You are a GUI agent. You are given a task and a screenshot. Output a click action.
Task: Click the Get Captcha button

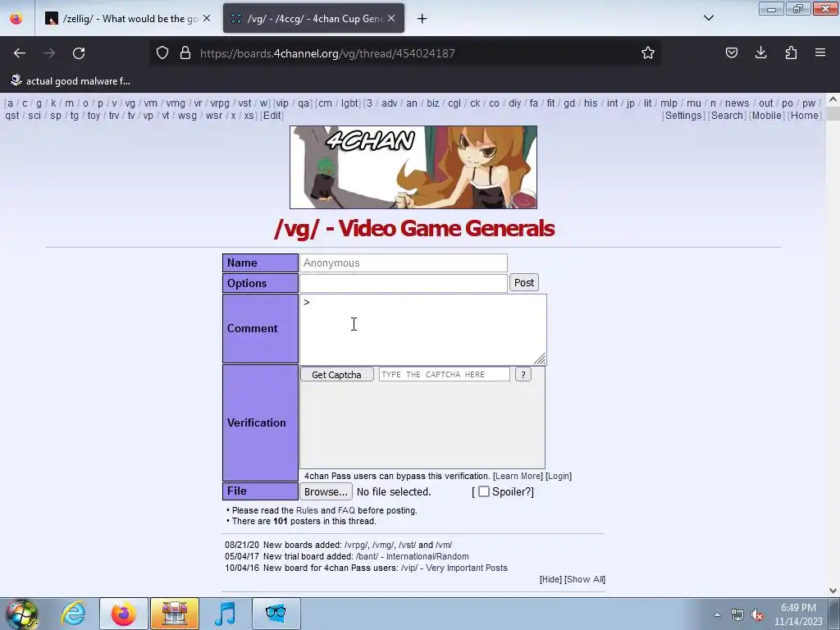point(336,374)
